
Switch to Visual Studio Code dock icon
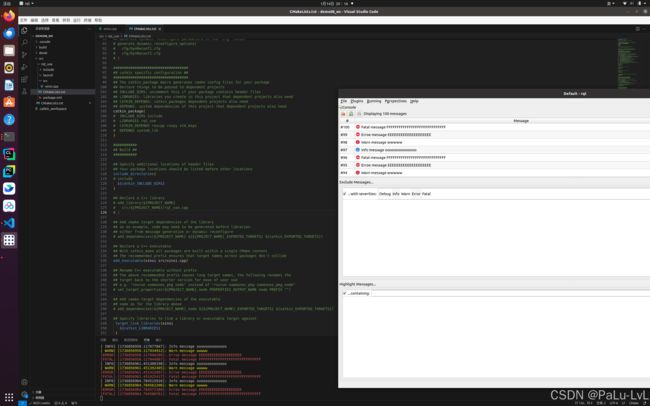pyautogui.click(x=9, y=223)
